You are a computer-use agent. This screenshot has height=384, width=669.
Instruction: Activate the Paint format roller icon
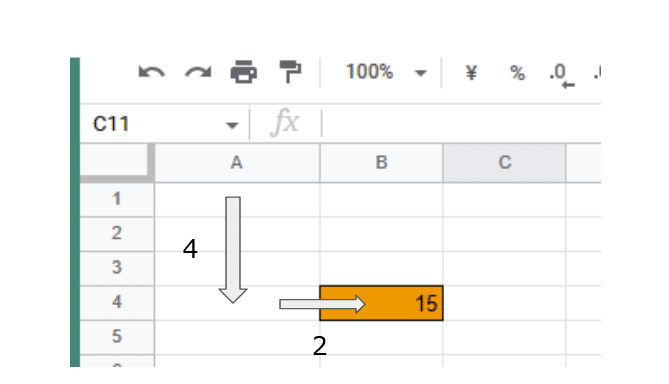point(290,72)
